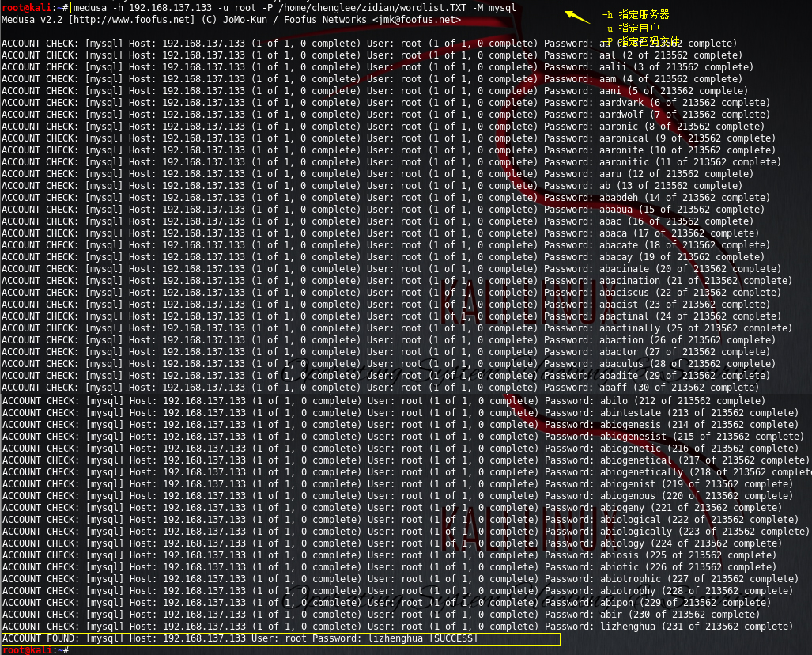This screenshot has height=655, width=812.
Task: Click the 'lizhenghua (231 of 213562' check line
Action: [x=398, y=627]
